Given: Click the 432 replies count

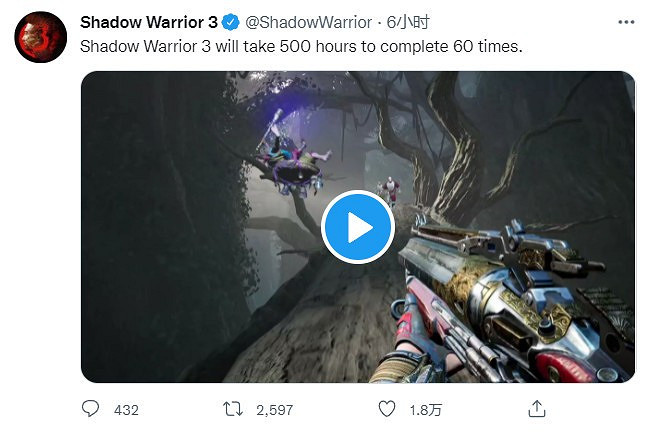Looking at the screenshot, I should (126, 410).
